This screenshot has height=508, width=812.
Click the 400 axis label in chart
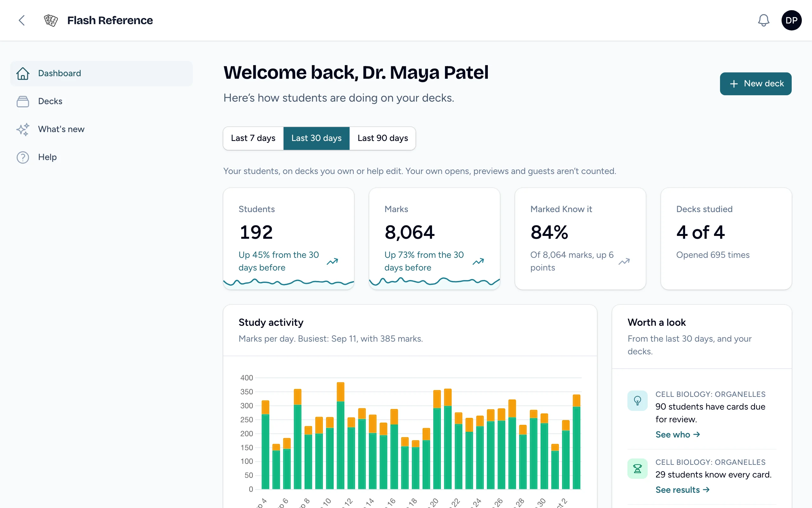tap(247, 378)
